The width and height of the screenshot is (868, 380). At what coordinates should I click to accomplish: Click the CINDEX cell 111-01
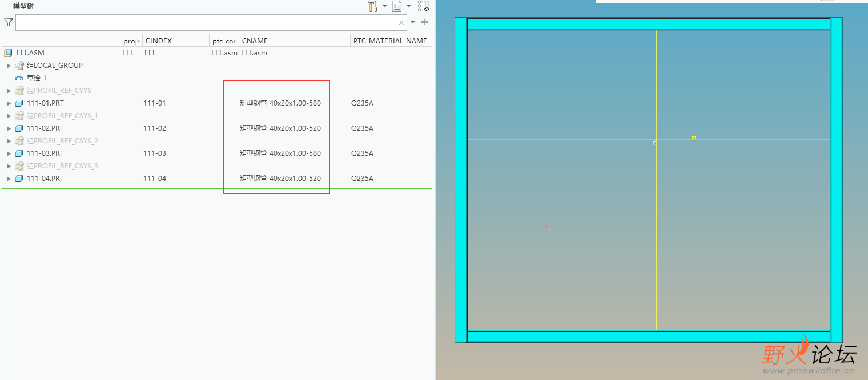pos(155,103)
